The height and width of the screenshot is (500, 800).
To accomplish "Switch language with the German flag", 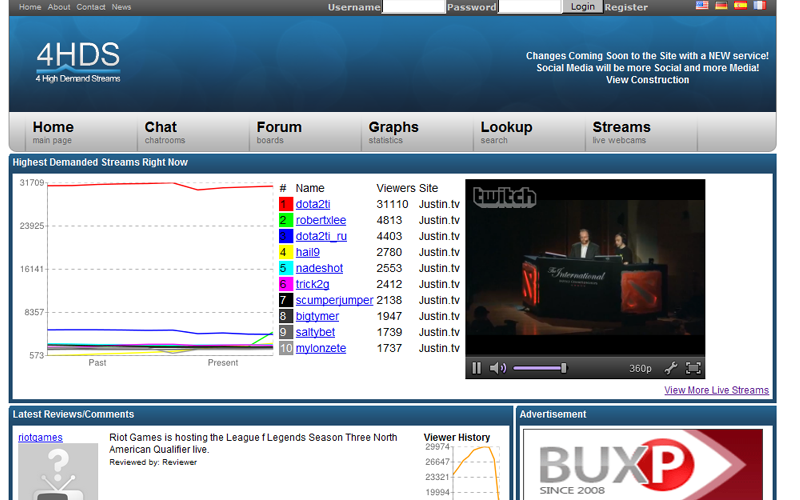I will [x=721, y=6].
